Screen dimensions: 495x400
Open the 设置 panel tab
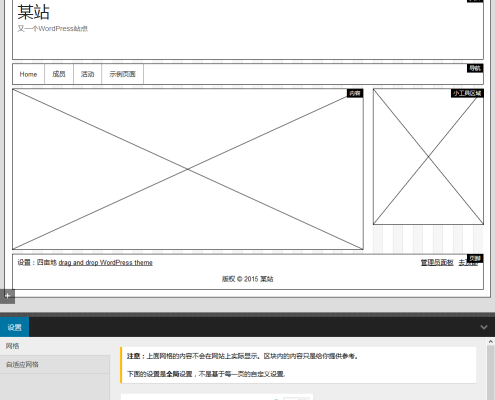tap(14, 327)
